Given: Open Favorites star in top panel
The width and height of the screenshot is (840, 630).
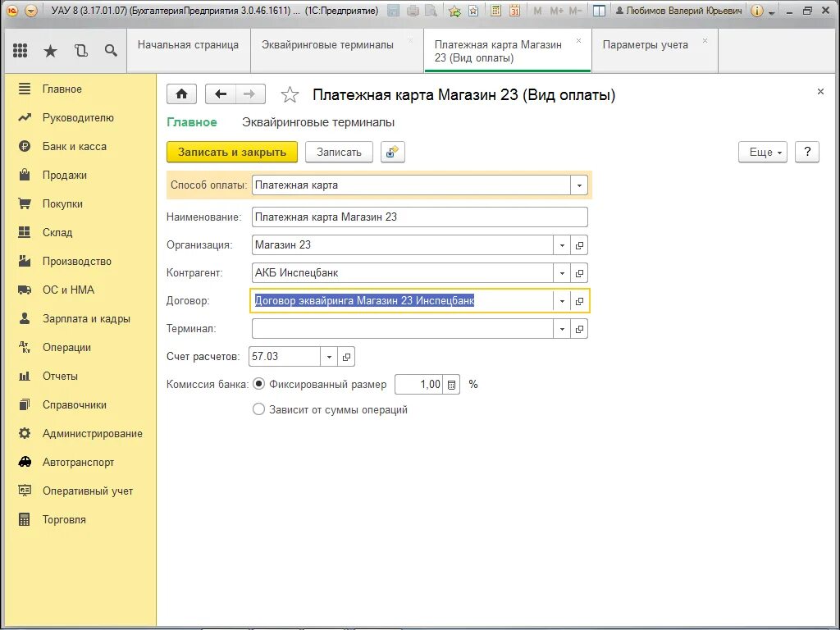Looking at the screenshot, I should tap(50, 51).
